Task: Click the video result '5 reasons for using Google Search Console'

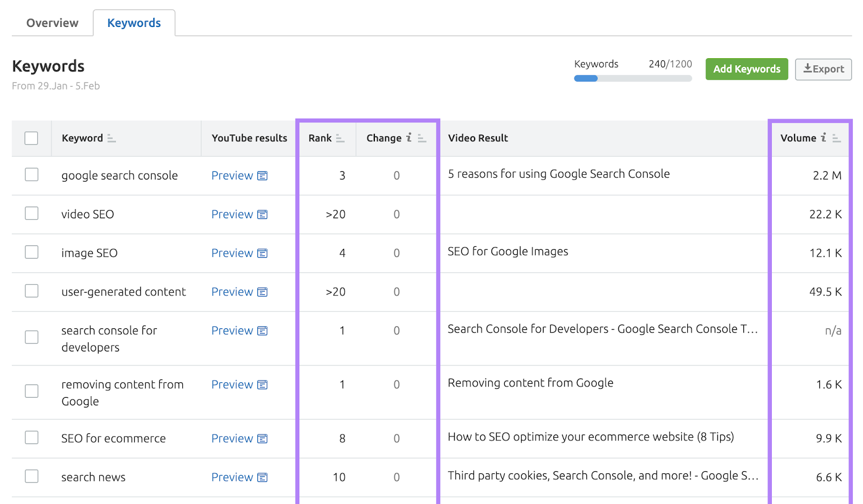Action: pos(558,174)
